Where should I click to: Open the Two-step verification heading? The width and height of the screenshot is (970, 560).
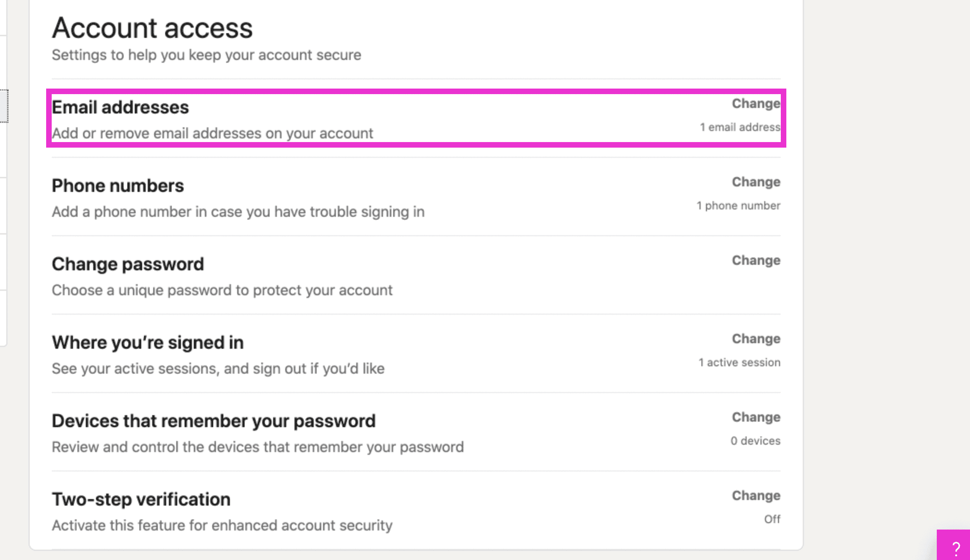(141, 500)
